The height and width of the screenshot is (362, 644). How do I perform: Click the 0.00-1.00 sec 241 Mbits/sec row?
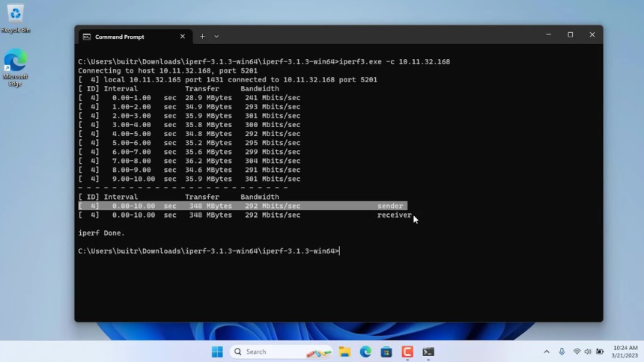pyautogui.click(x=189, y=98)
